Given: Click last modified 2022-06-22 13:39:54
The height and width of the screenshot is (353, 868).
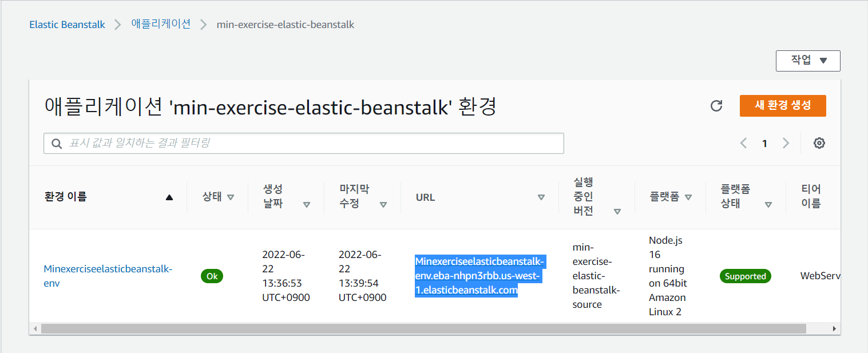Looking at the screenshot, I should point(363,276).
